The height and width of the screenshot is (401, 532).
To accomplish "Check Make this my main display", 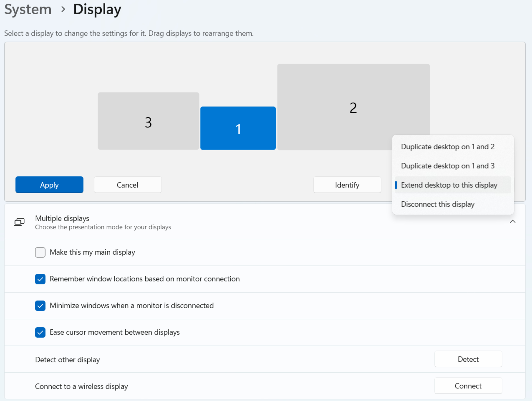I will coord(40,252).
